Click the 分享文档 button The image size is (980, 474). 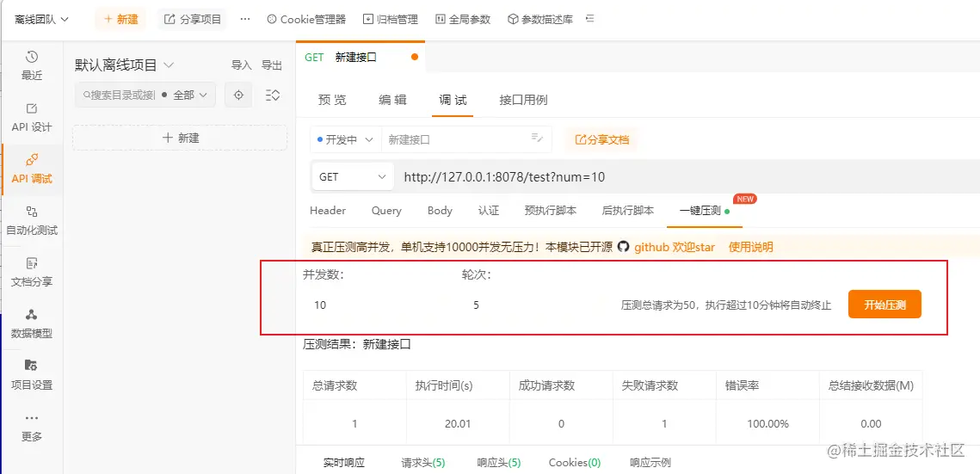pyautogui.click(x=602, y=140)
